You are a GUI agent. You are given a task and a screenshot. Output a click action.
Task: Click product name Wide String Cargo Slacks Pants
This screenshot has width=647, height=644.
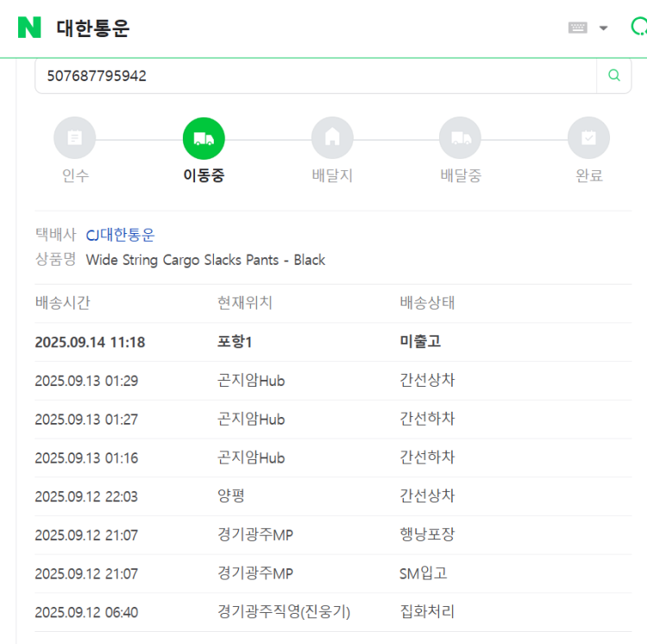tap(205, 260)
